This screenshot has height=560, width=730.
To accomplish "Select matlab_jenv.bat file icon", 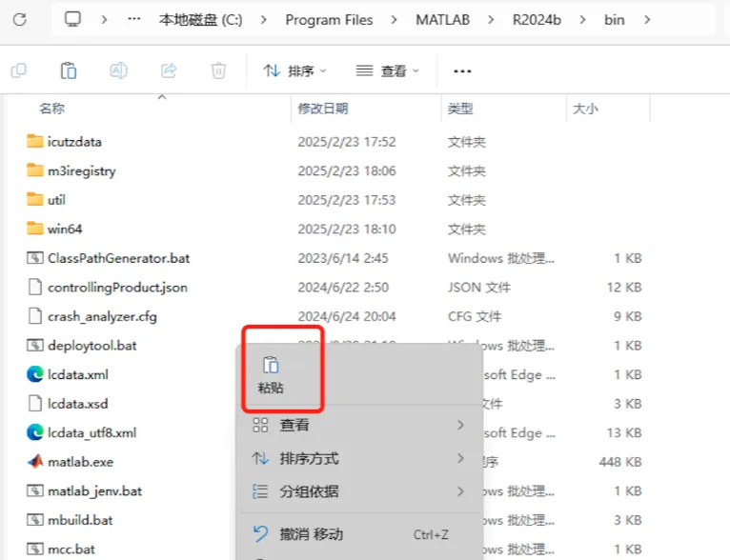I will 35,490.
